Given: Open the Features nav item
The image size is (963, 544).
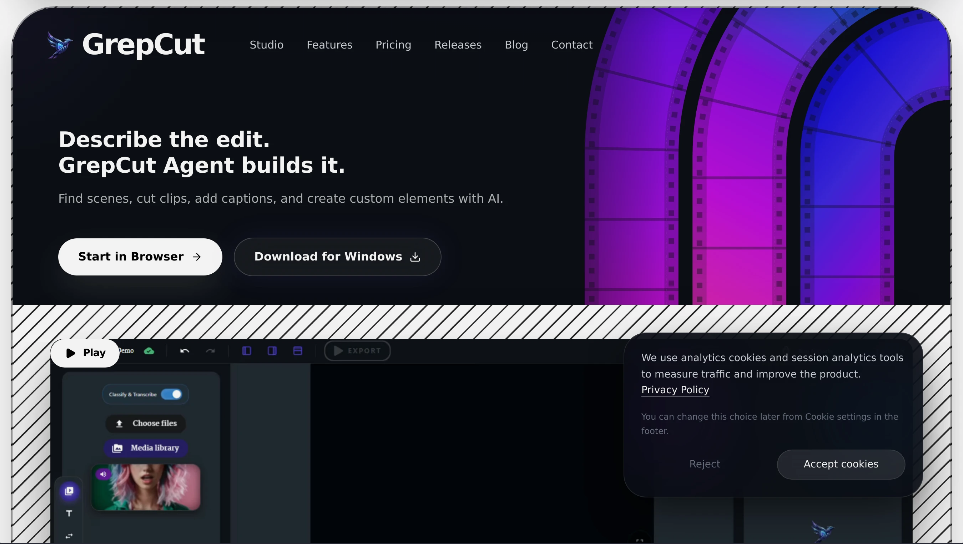Looking at the screenshot, I should [330, 45].
